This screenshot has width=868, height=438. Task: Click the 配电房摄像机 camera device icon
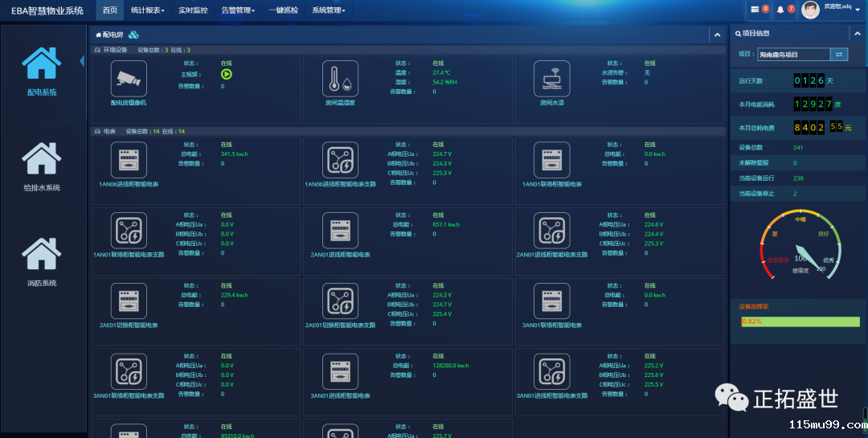pos(129,79)
